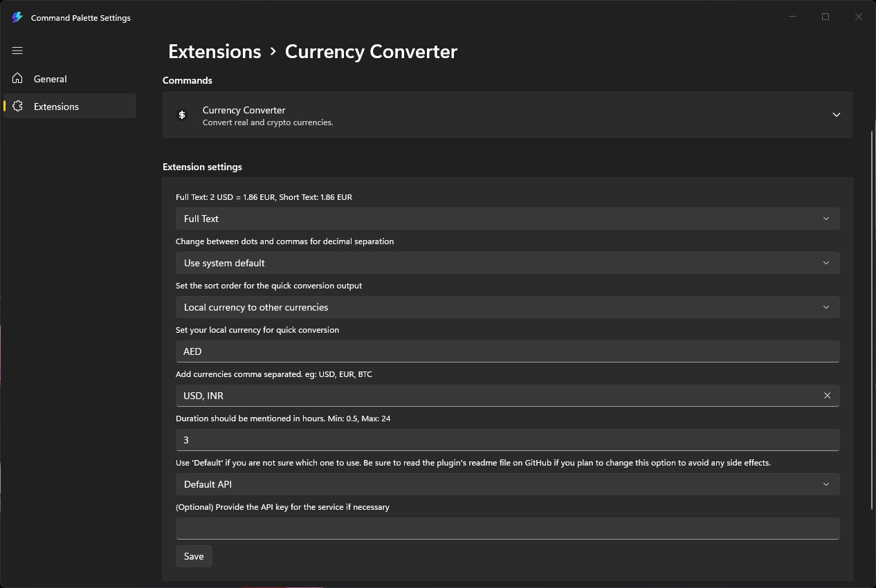
Task: Select General in the sidebar
Action: click(69, 78)
